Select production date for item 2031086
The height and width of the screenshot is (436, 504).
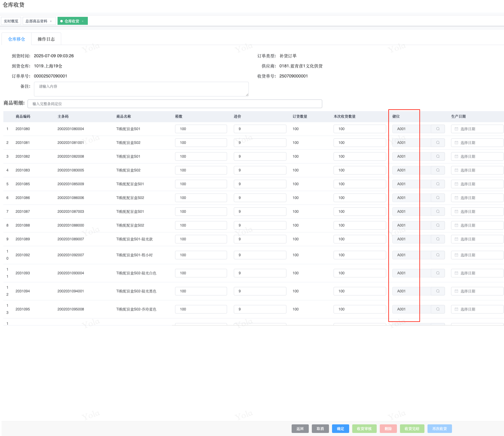pos(477,198)
